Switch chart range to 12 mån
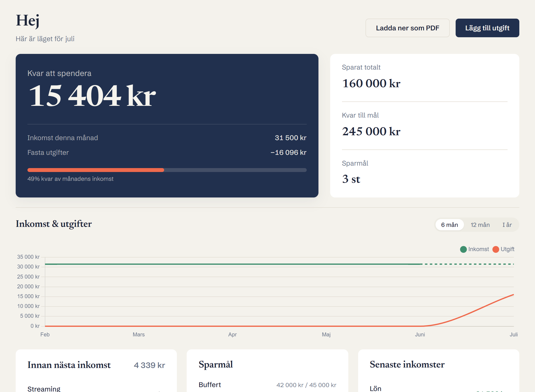Image resolution: width=535 pixels, height=392 pixels. pyautogui.click(x=480, y=225)
